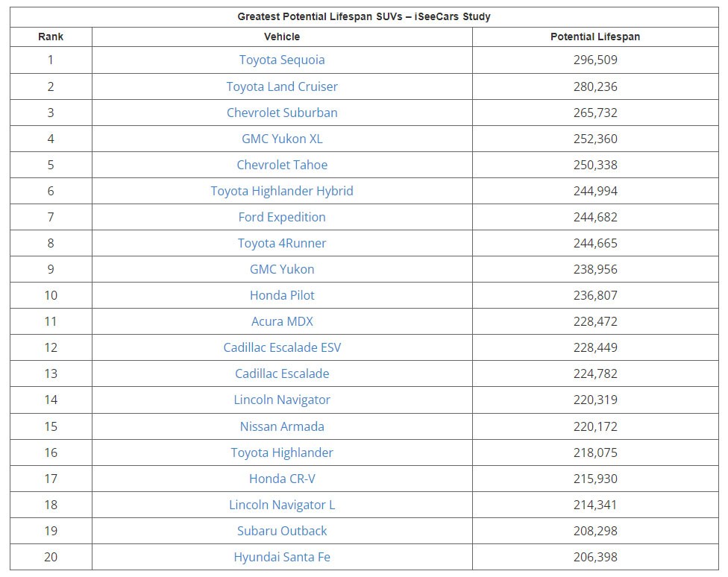
Task: Click the Potential Lifespan column header
Action: [x=595, y=37]
